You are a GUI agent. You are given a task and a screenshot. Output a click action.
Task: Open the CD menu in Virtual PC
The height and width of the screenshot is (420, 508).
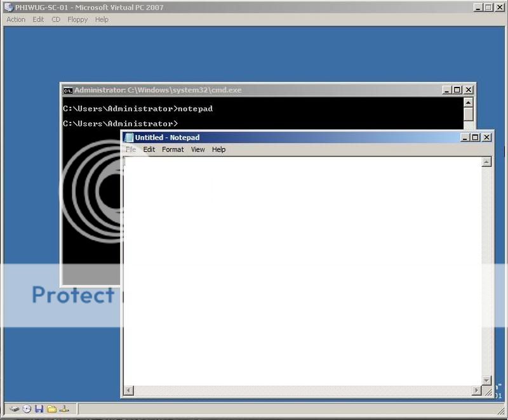pos(55,20)
